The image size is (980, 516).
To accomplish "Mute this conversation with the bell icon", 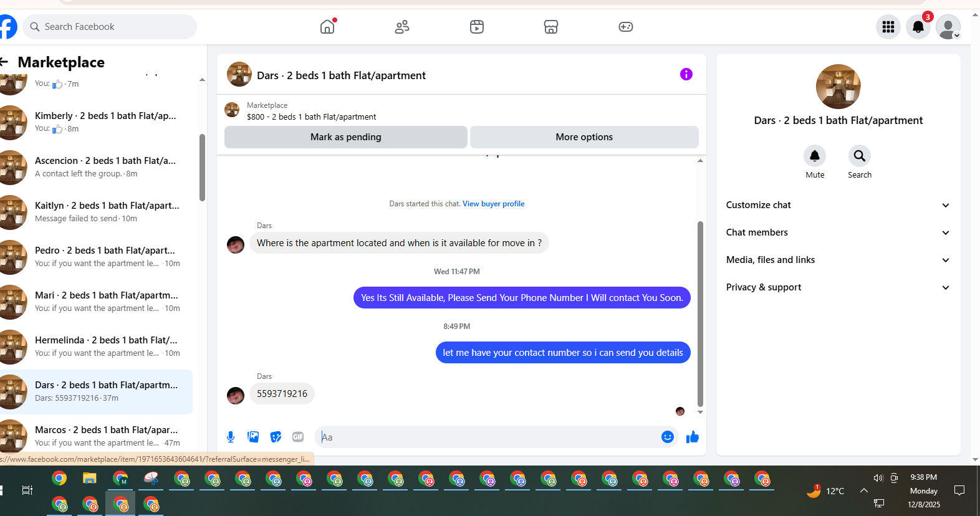I will pyautogui.click(x=815, y=156).
